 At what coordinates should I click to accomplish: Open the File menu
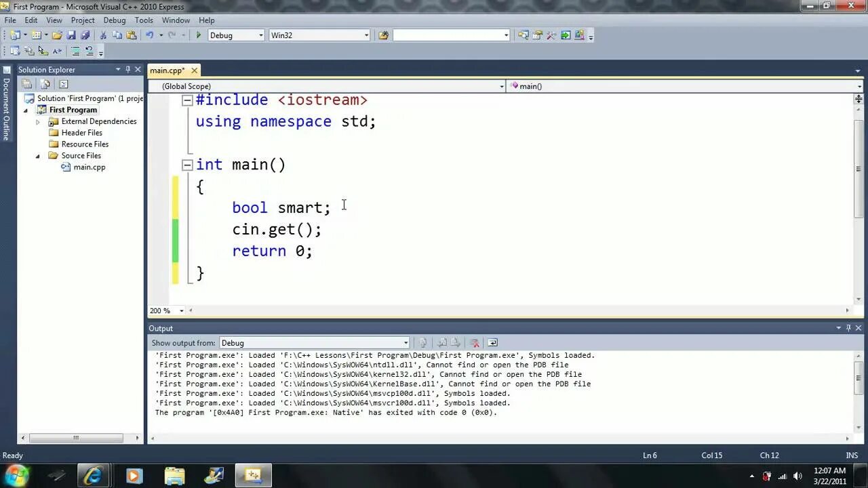coord(10,20)
